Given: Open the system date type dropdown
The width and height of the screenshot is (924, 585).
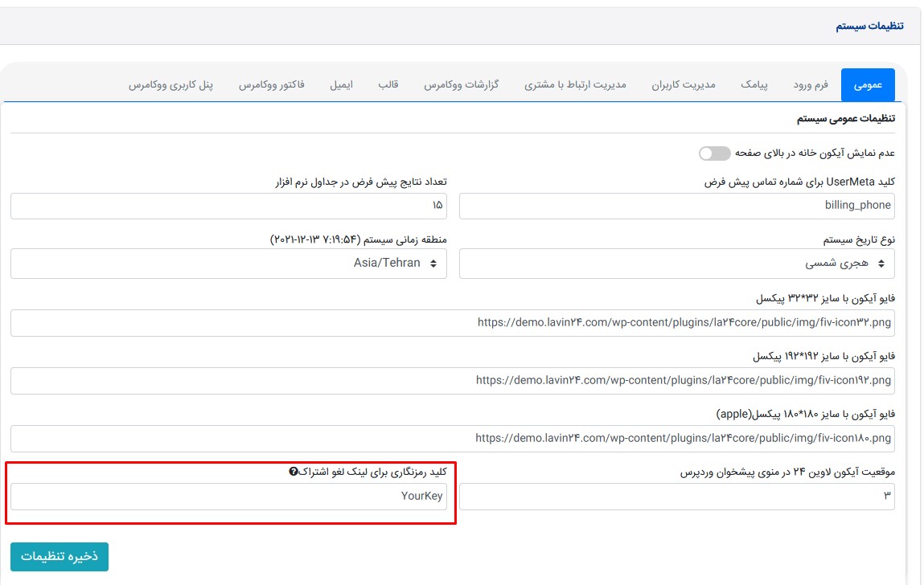Looking at the screenshot, I should (676, 264).
